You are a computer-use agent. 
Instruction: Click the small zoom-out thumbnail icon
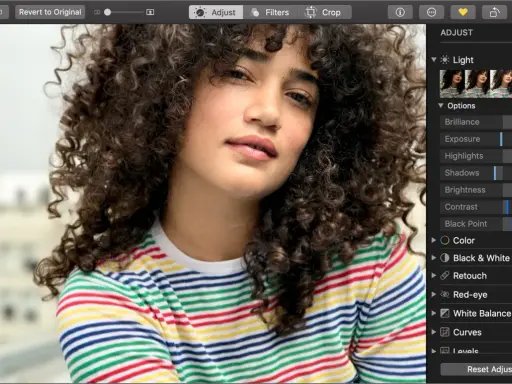tap(97, 12)
